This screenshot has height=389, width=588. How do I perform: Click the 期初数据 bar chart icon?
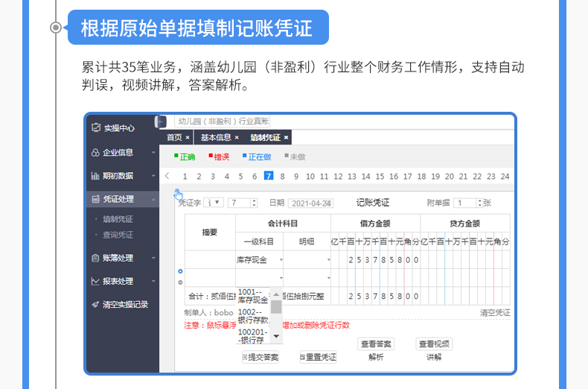pos(95,176)
